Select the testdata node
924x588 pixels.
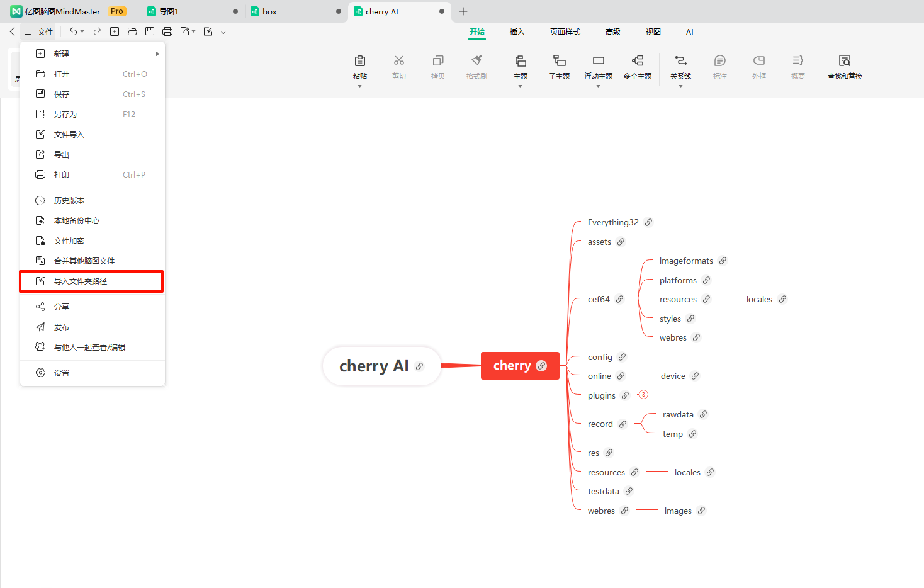pyautogui.click(x=604, y=492)
